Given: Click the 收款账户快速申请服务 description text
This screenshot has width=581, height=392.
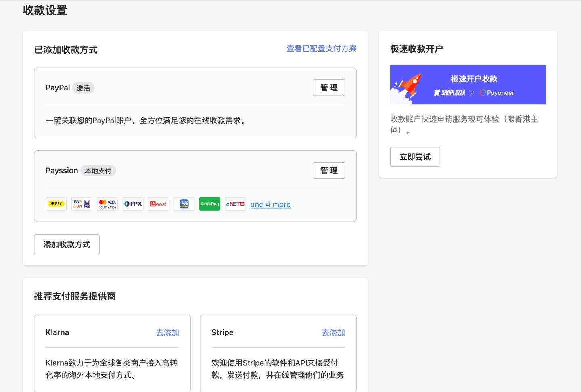Looking at the screenshot, I should [x=464, y=125].
